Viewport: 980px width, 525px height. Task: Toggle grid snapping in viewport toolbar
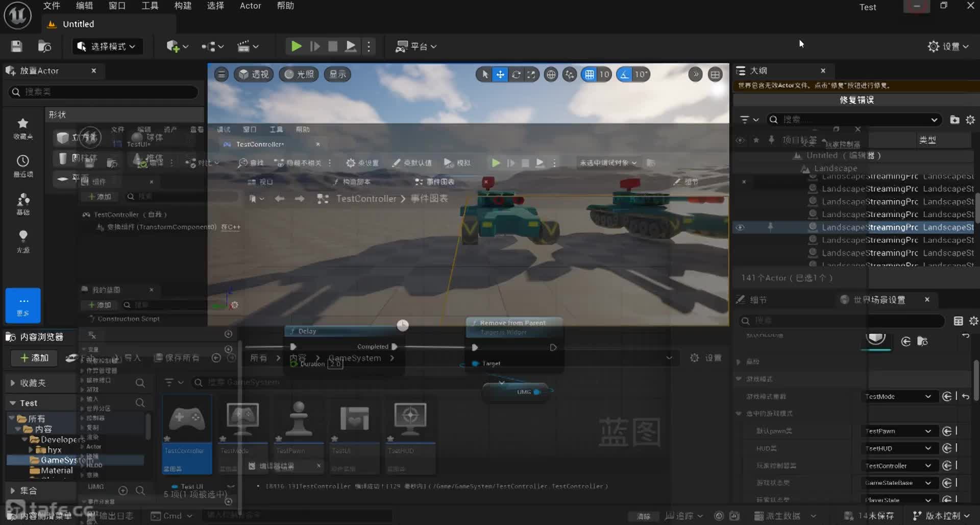[590, 75]
